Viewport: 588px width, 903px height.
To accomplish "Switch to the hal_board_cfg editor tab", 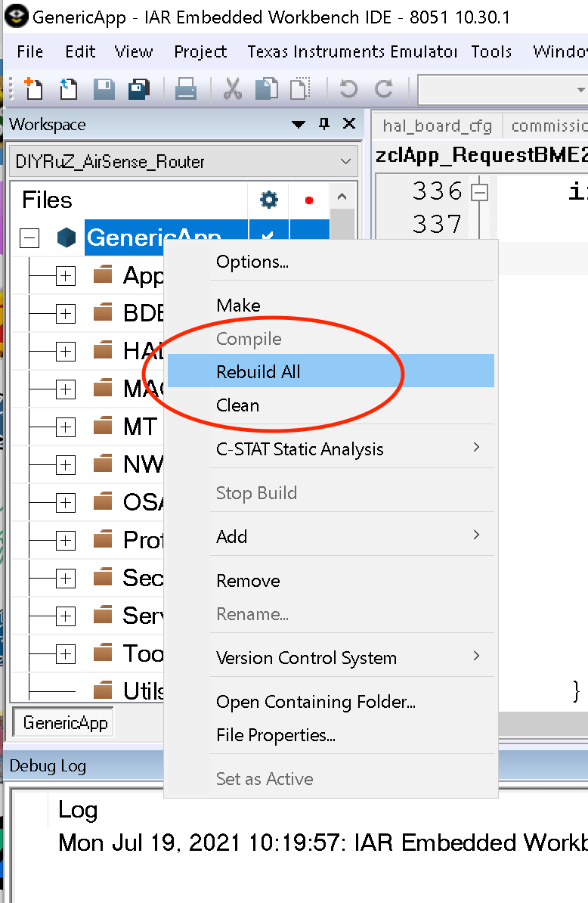I will pos(438,126).
